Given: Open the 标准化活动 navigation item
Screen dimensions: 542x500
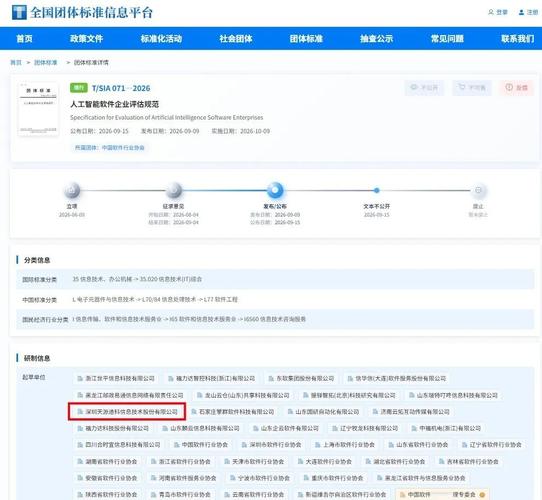Looking at the screenshot, I should 161,38.
